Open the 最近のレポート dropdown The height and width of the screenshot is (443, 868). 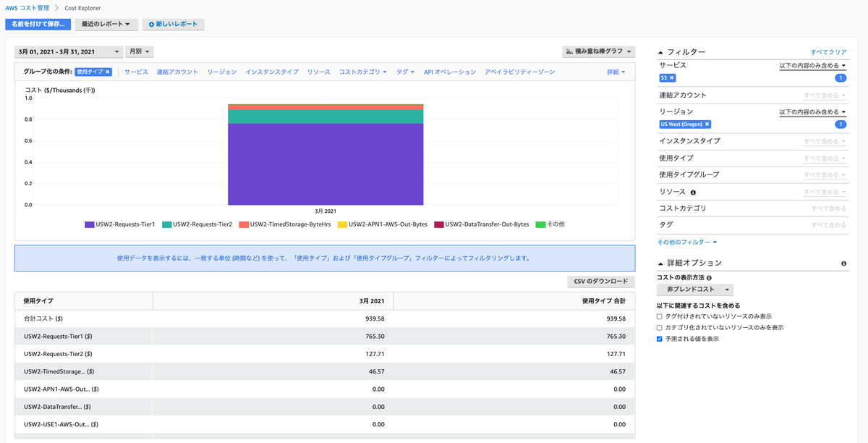tap(106, 24)
